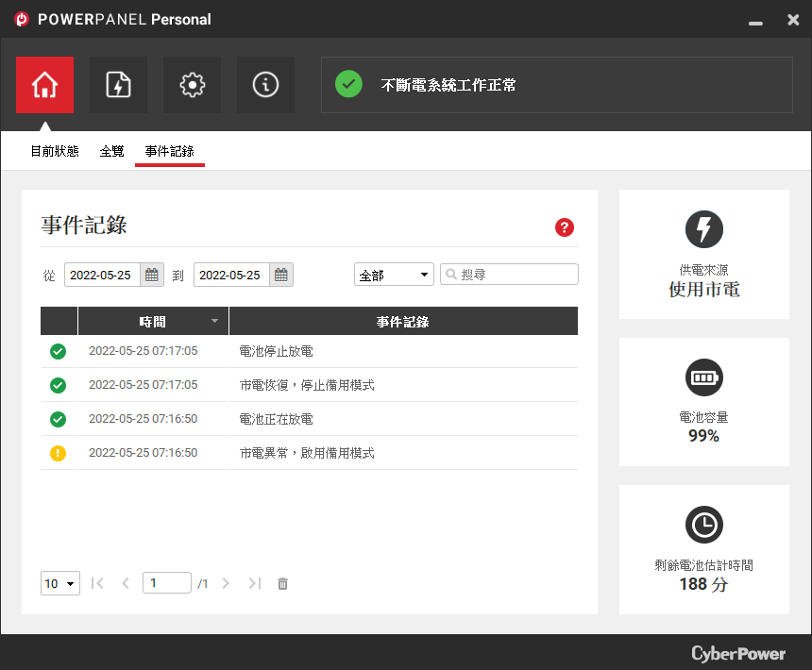Click the 事件記錄 column header
The height and width of the screenshot is (670, 812).
[x=403, y=321]
